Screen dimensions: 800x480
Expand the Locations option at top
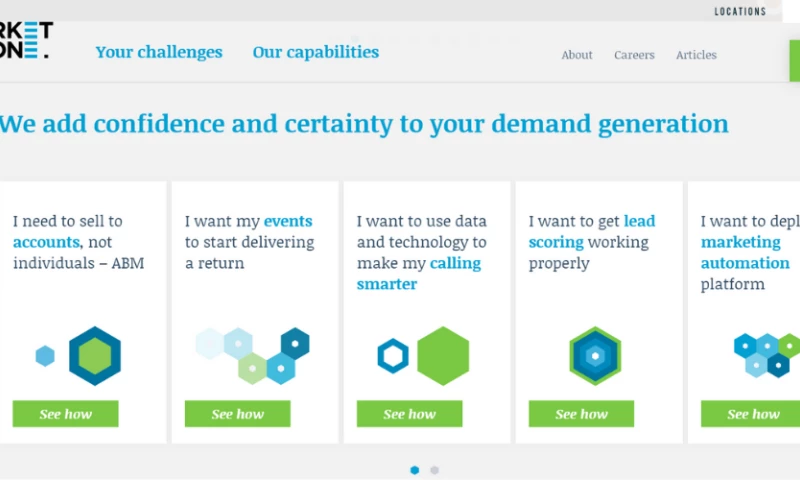tap(740, 12)
